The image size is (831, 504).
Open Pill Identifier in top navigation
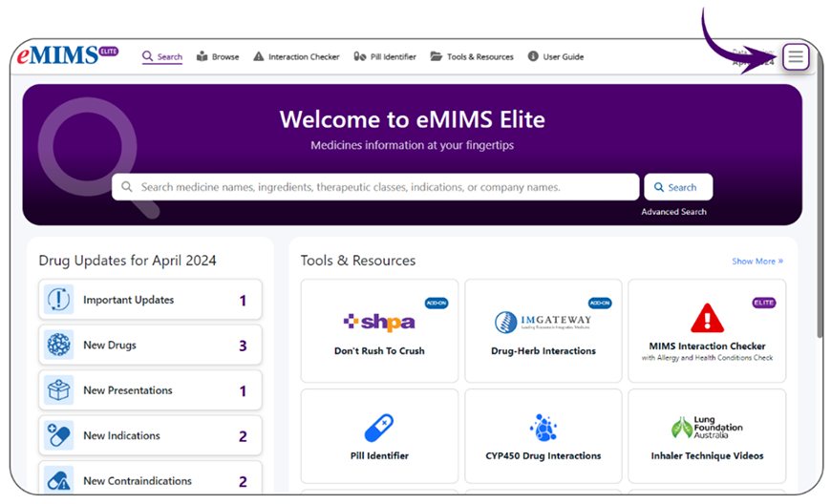pyautogui.click(x=385, y=56)
